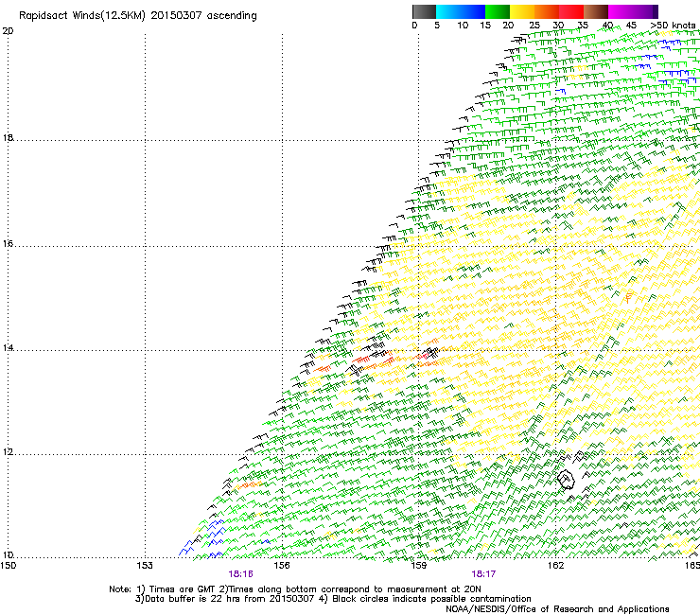Click the orange 25-30 knots legend segment
700x615 pixels.
547,11
